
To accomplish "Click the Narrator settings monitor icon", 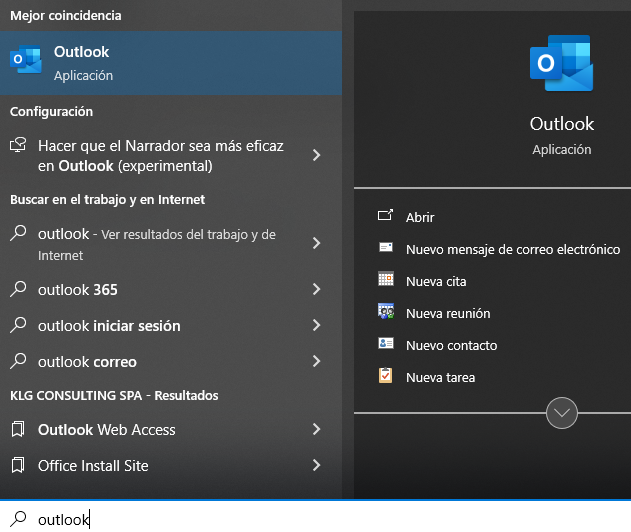I will [x=18, y=145].
